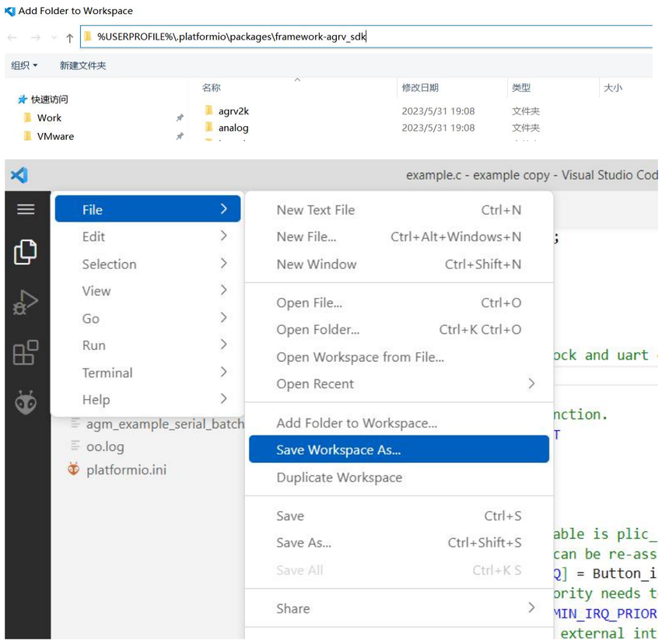This screenshot has height=644, width=669.
Task: Open the Explorer view in VS Code activity bar
Action: (x=25, y=252)
